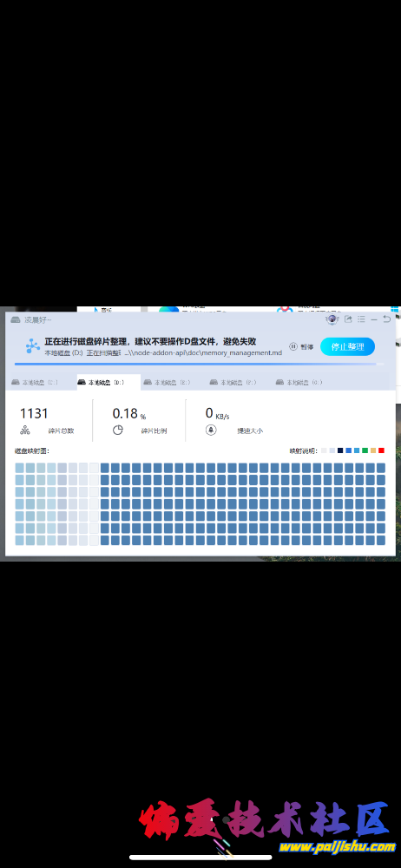Screen dimensions: 401x868
Task: Pause defragmentation with the 暂停 button
Action: click(301, 346)
